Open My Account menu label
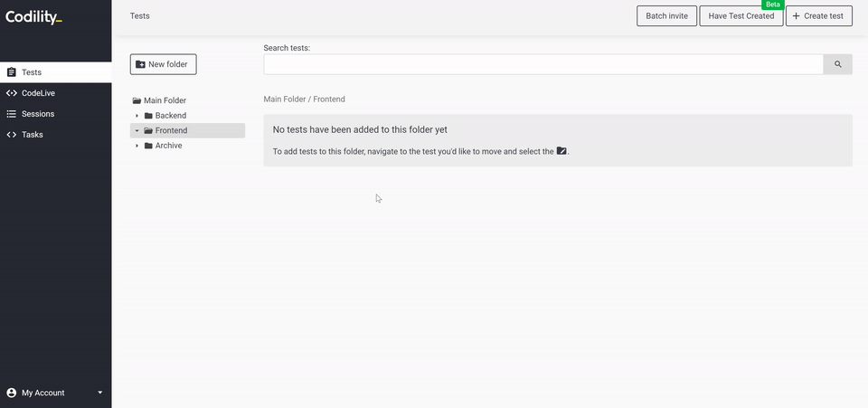This screenshot has width=868, height=408. pos(43,393)
